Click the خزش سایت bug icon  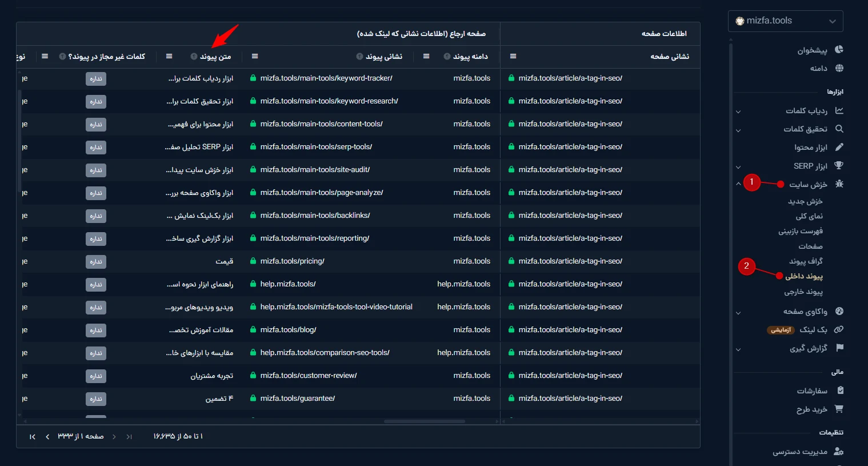click(839, 184)
